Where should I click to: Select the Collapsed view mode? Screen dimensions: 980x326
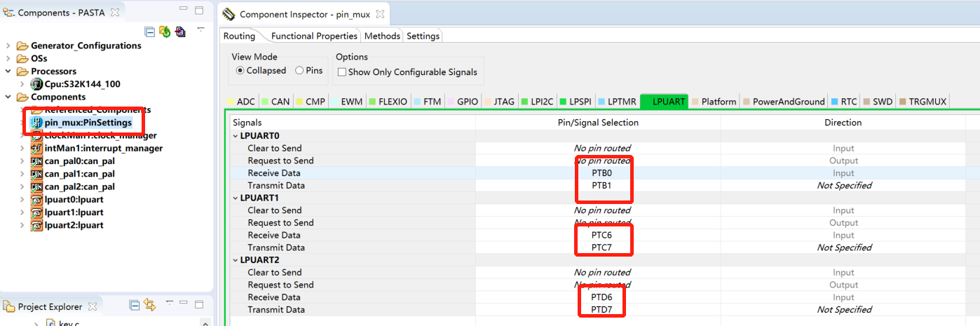pyautogui.click(x=240, y=71)
